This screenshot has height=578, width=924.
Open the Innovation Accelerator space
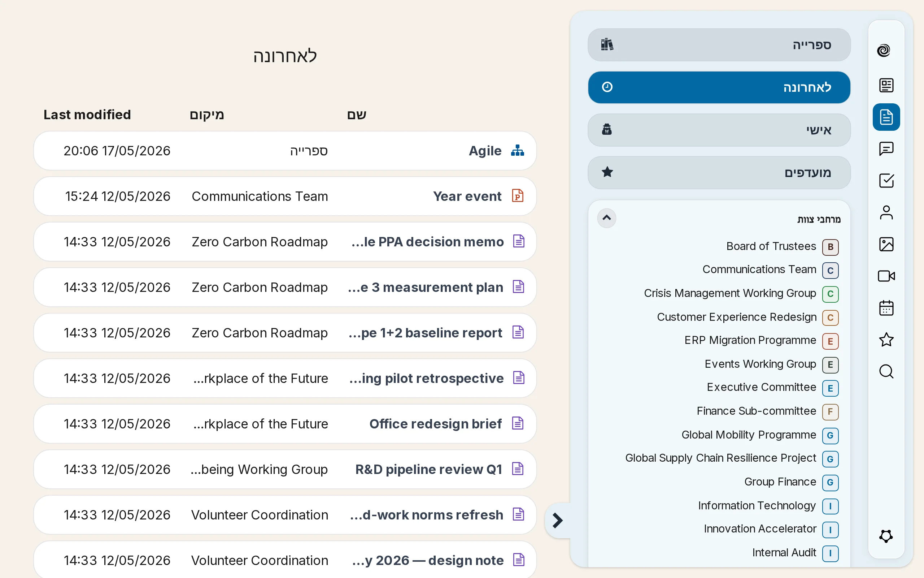(760, 529)
